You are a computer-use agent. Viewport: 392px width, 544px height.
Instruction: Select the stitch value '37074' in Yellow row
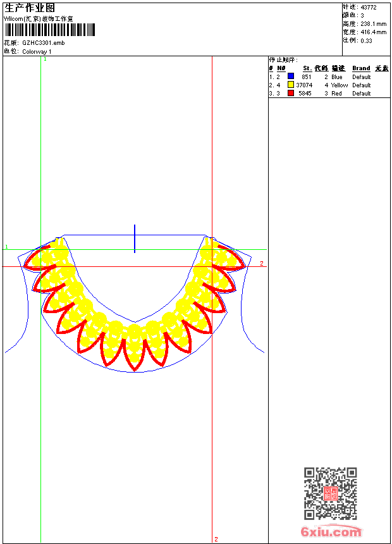(x=304, y=85)
